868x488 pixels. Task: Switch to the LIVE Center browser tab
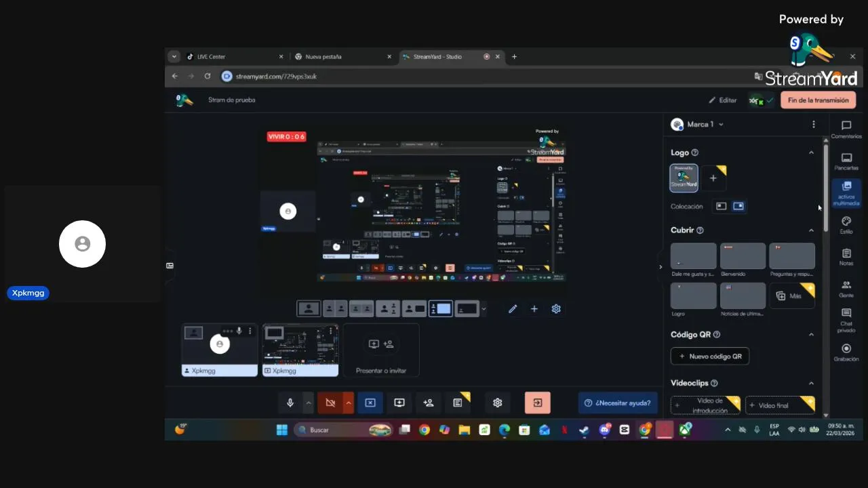coord(235,57)
